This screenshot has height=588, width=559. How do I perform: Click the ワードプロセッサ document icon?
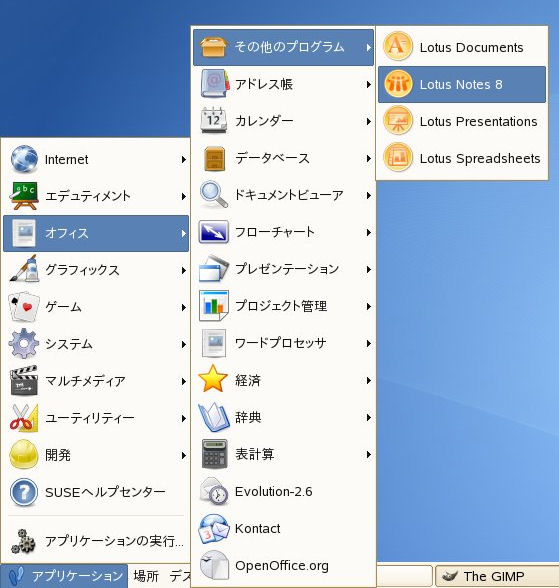click(214, 343)
